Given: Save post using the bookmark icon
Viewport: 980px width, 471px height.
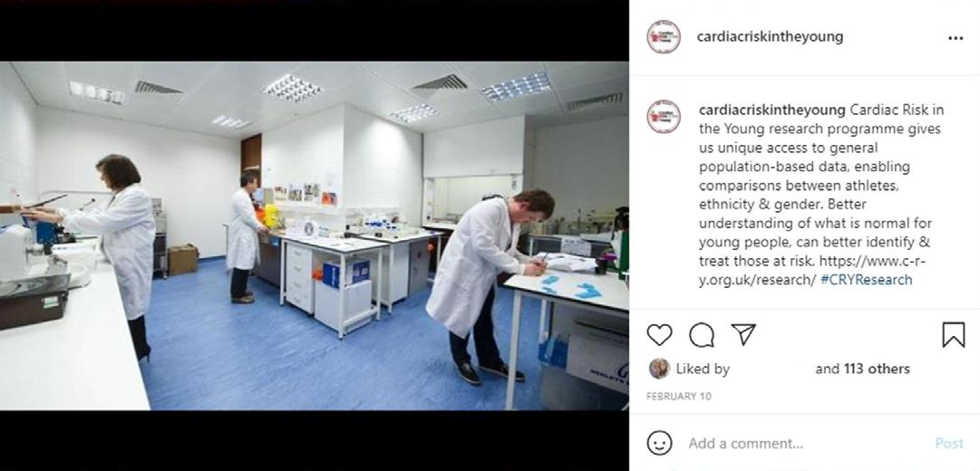Looking at the screenshot, I should pyautogui.click(x=953, y=335).
